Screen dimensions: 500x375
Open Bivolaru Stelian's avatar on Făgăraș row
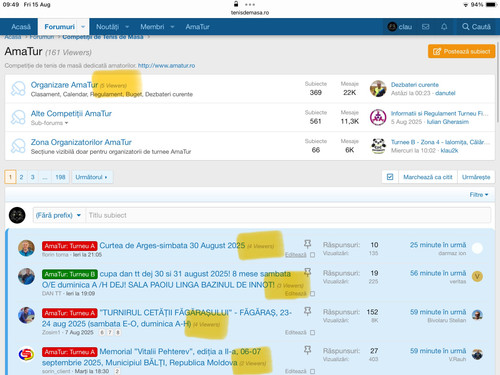coord(477,315)
